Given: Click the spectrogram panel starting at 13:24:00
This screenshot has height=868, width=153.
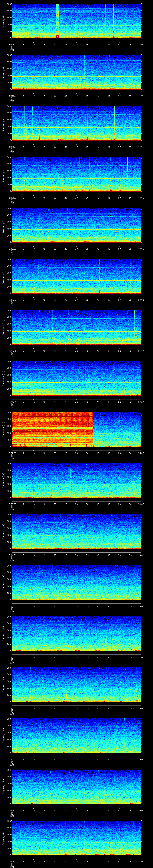Looking at the screenshot, I should (x=77, y=531).
